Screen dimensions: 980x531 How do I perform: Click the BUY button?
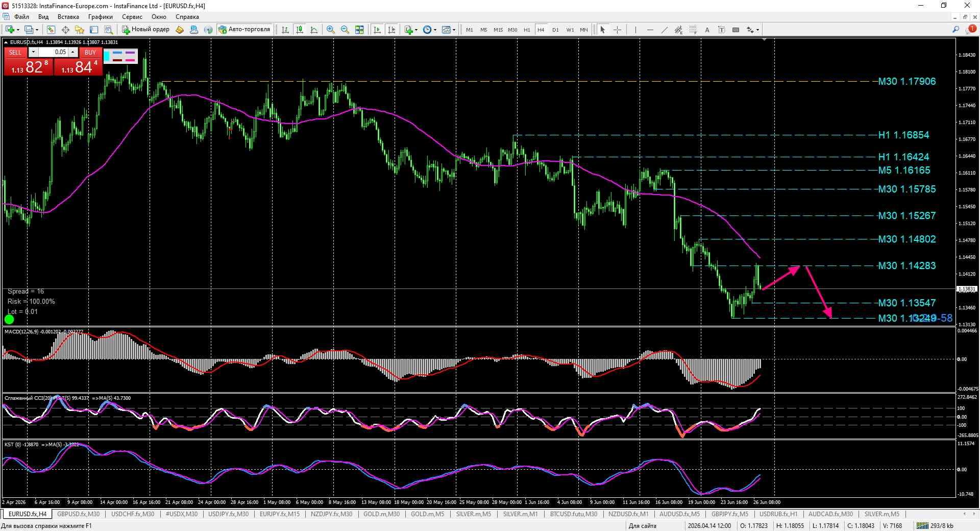coord(90,52)
